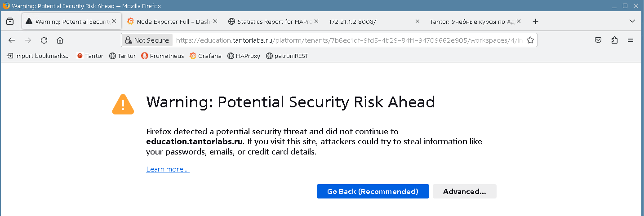Bookmark this page with the star icon
Image resolution: width=644 pixels, height=216 pixels.
pos(530,40)
